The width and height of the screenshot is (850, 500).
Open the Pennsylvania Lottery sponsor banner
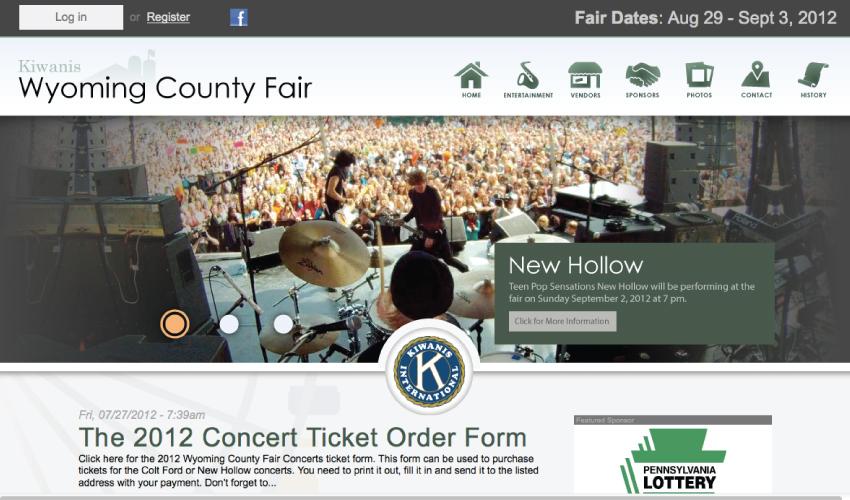[x=673, y=458]
